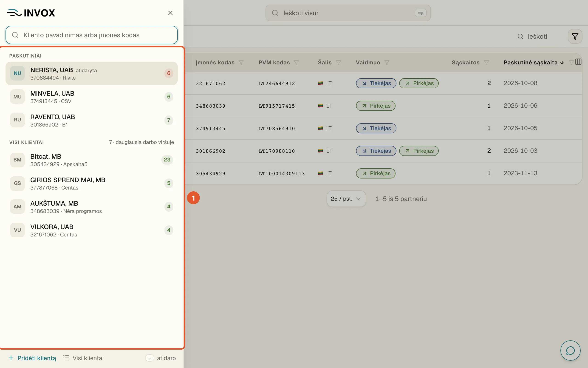The width and height of the screenshot is (588, 368).
Task: Click the ⌘K shortcut badge
Action: (x=421, y=13)
